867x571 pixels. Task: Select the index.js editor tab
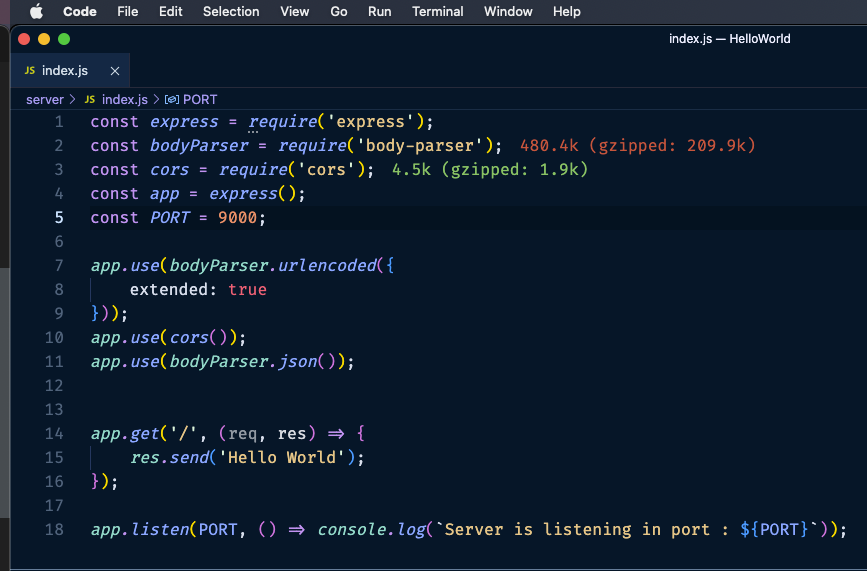[x=70, y=71]
